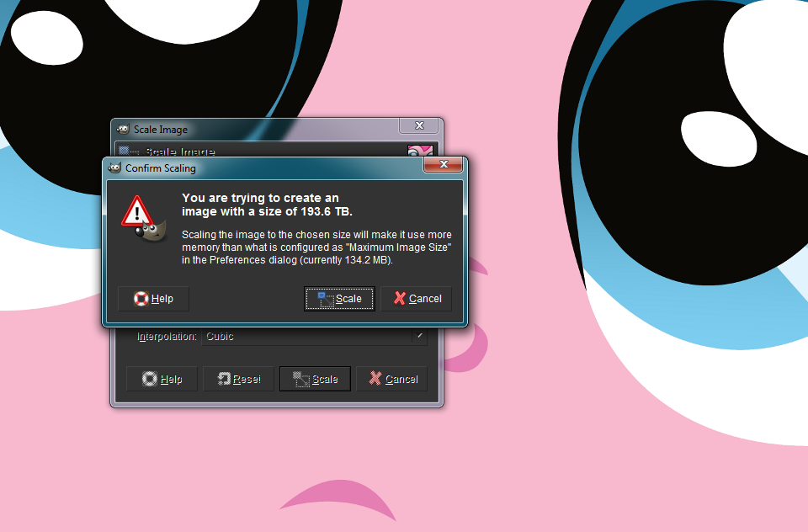Viewport: 808px width, 532px height.
Task: Open the Interpolation Cubic dropdown
Action: 314,337
